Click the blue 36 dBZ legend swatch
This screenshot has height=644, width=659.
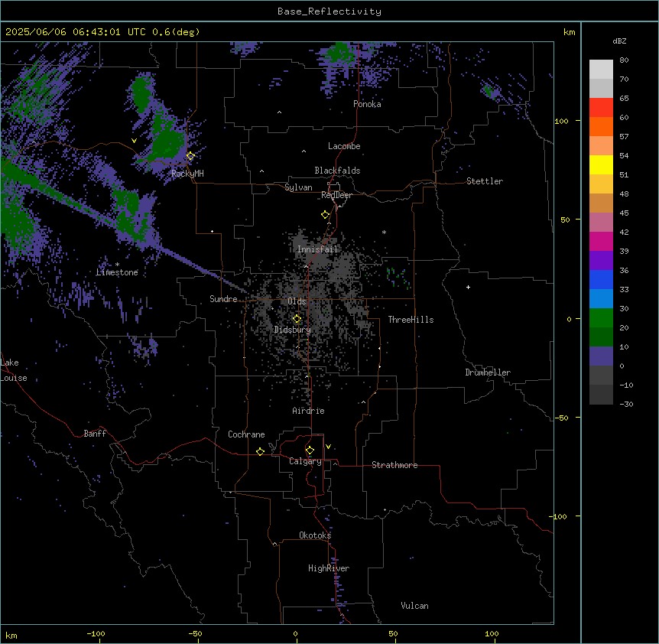tap(601, 279)
